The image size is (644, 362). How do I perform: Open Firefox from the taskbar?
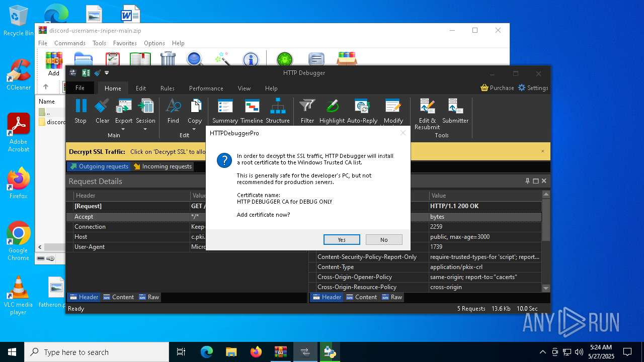256,352
